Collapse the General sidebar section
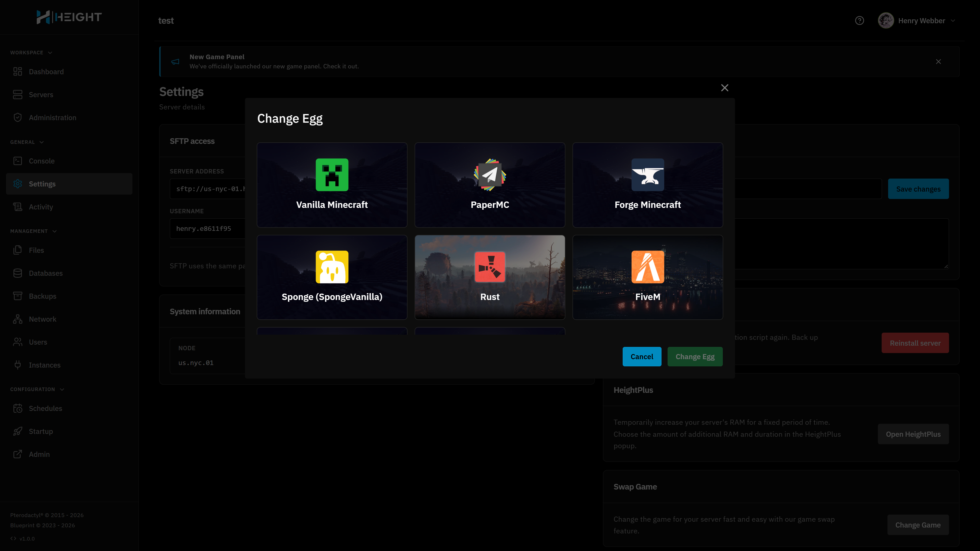 pyautogui.click(x=27, y=142)
